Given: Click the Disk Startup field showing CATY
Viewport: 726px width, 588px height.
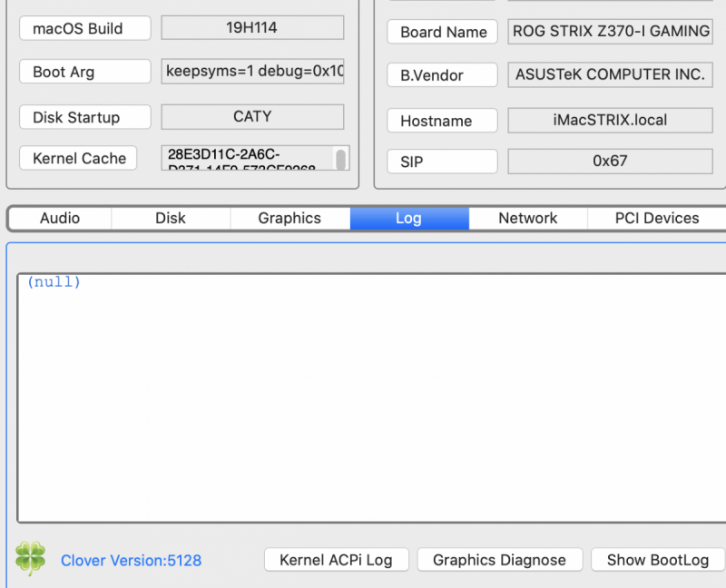Looking at the screenshot, I should click(252, 117).
